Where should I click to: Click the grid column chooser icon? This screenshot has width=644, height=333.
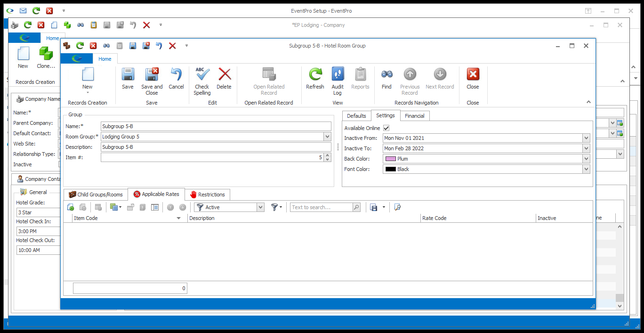click(x=154, y=207)
